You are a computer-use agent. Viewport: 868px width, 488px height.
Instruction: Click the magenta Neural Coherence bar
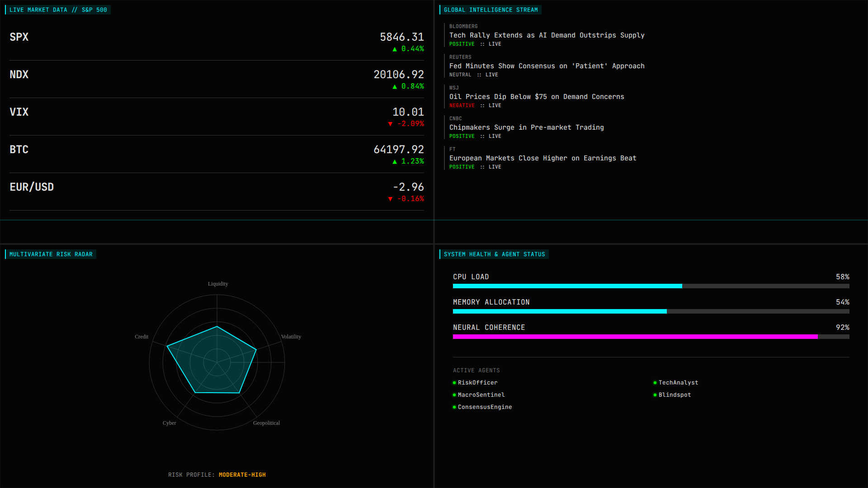coord(635,337)
